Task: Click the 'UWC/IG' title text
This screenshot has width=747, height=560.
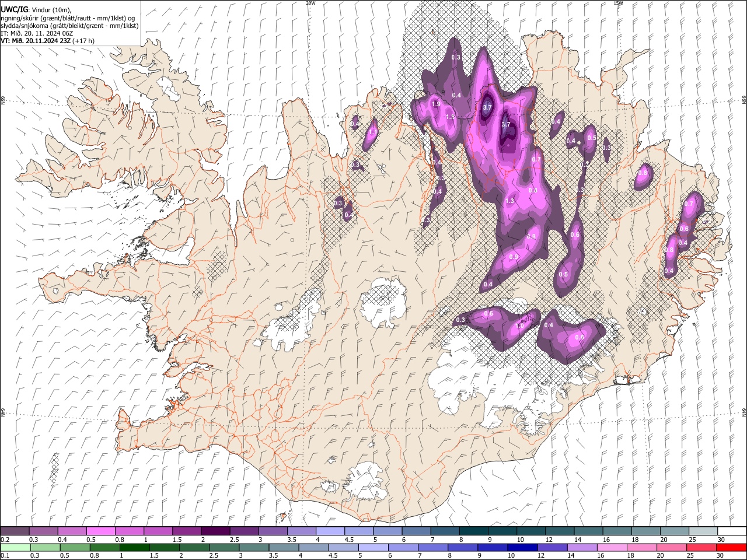Action: 13,9
